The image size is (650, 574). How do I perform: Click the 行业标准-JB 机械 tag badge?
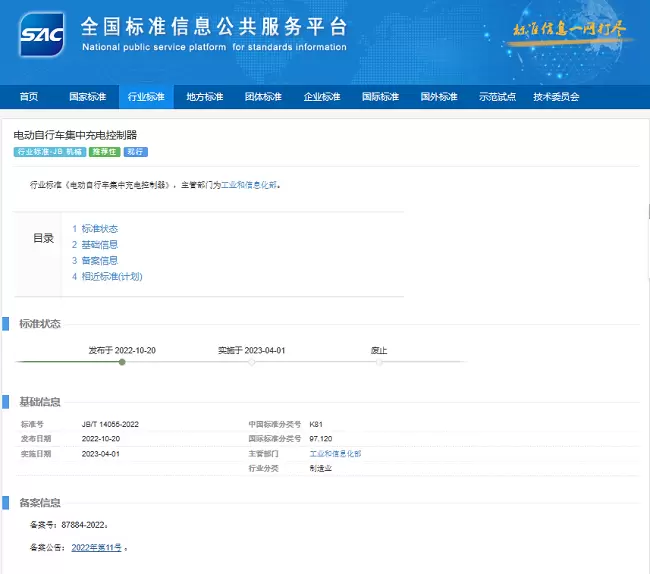click(x=49, y=152)
